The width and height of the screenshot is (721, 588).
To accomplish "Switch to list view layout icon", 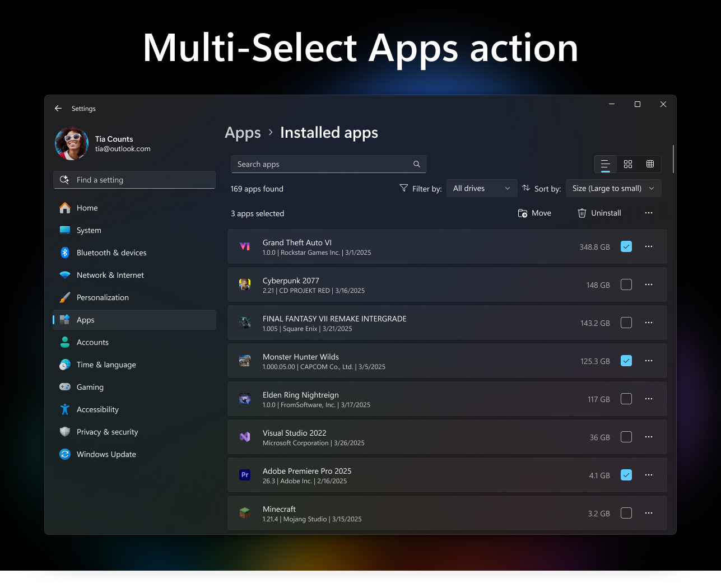I will [605, 164].
